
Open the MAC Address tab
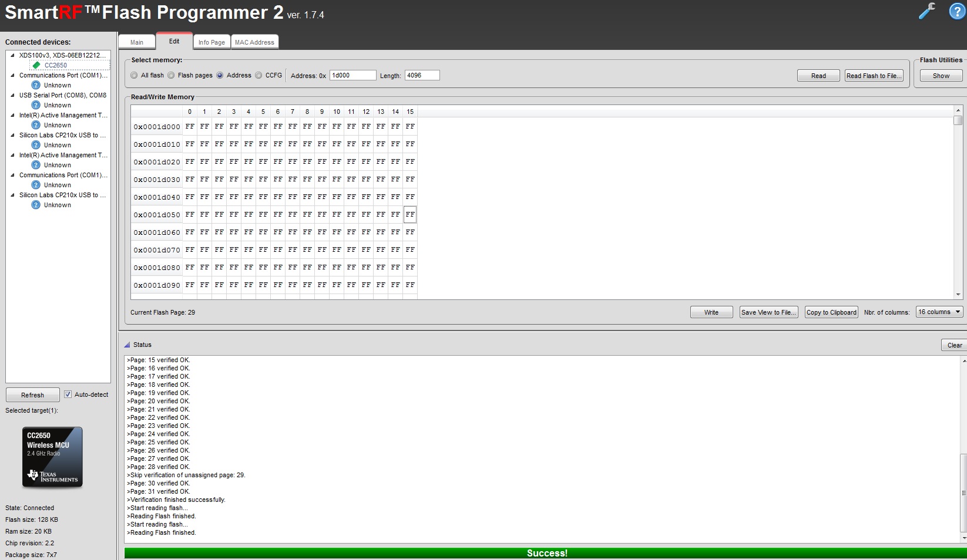(254, 42)
